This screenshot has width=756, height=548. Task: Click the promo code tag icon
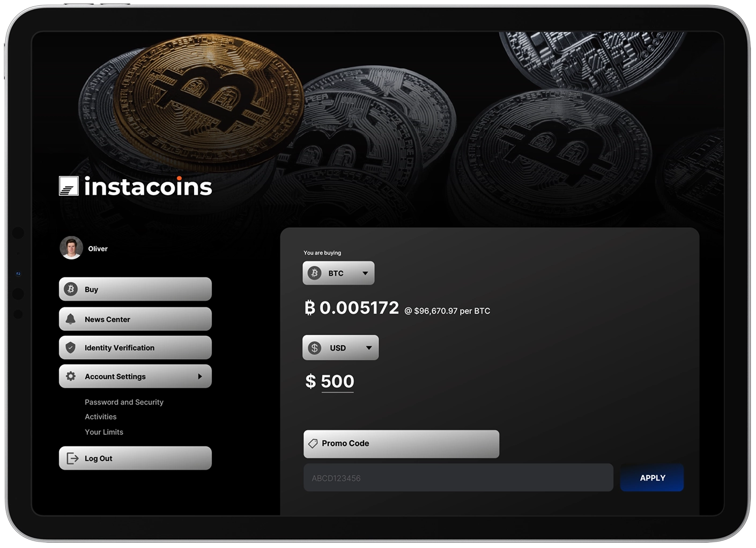click(313, 443)
